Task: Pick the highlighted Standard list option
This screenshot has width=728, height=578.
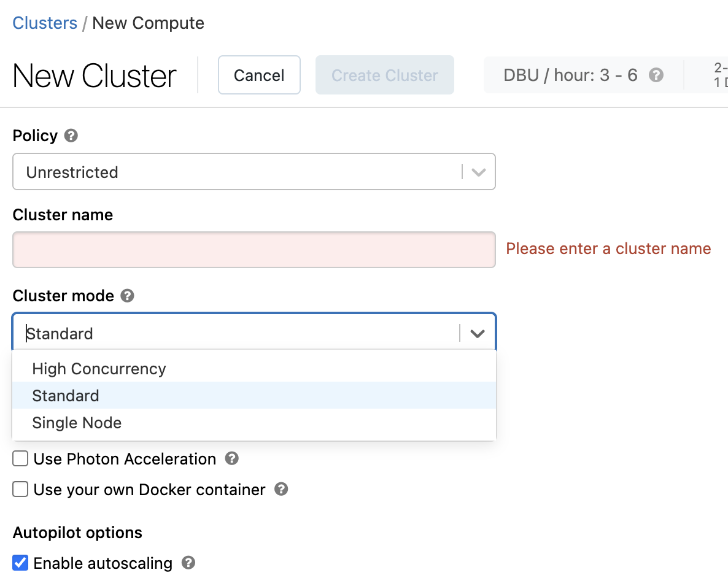Action: (x=66, y=396)
